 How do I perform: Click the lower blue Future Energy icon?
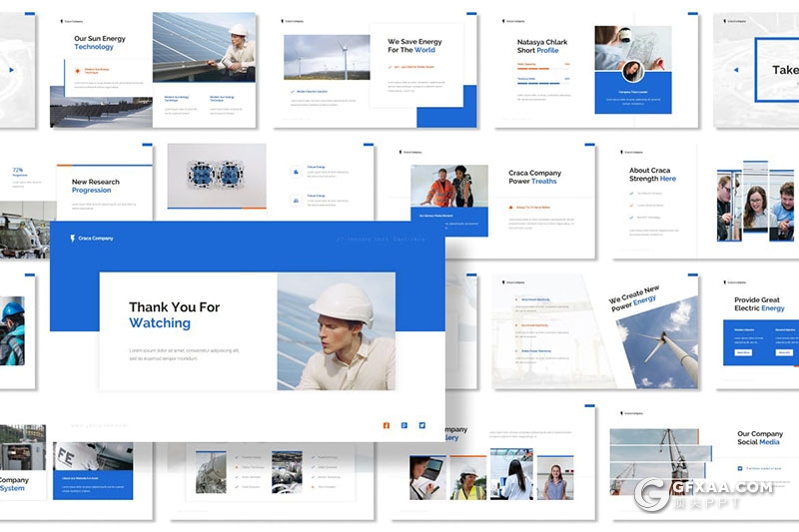click(x=296, y=200)
